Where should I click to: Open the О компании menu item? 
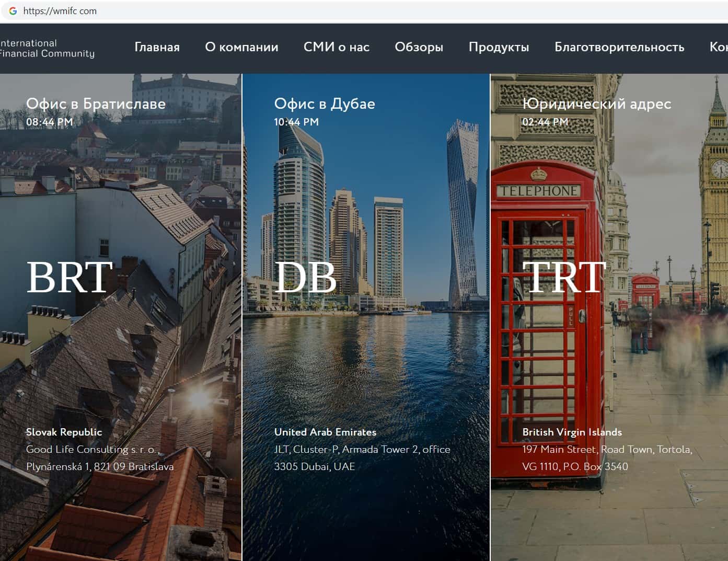241,47
